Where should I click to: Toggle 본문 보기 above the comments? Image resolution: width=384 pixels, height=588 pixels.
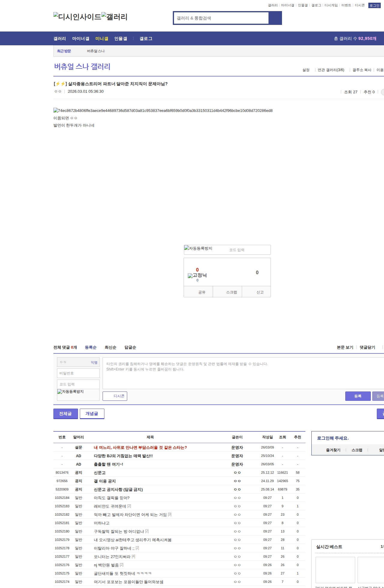(345, 347)
